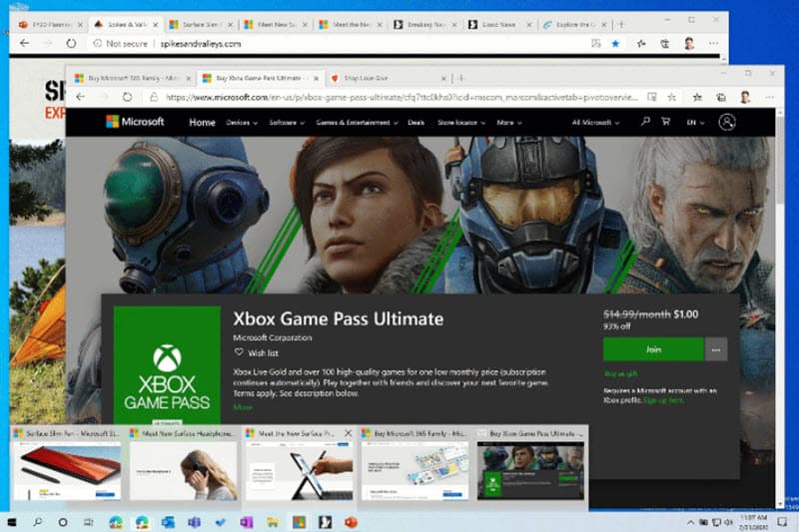Go back in the rear spikesandvalleys Edge window
The width and height of the screenshot is (799, 532).
(x=24, y=43)
